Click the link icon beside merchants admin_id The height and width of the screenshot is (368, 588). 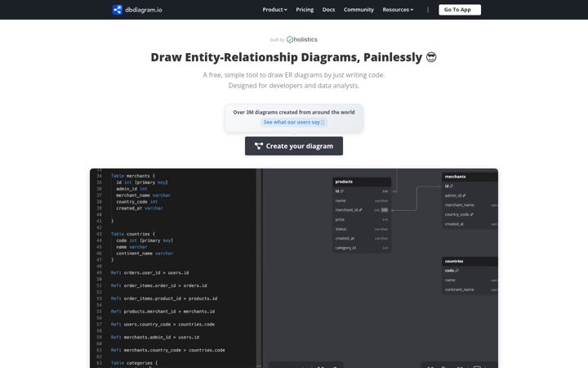[464, 195]
